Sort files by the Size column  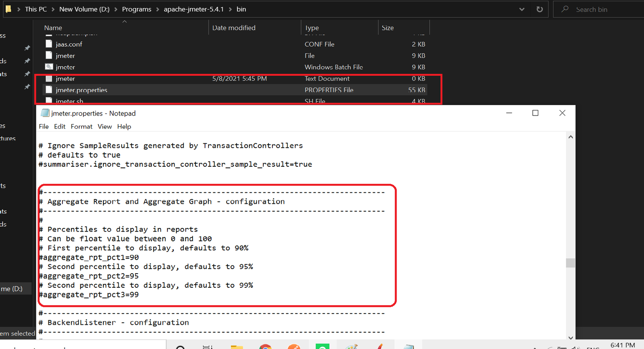point(388,28)
